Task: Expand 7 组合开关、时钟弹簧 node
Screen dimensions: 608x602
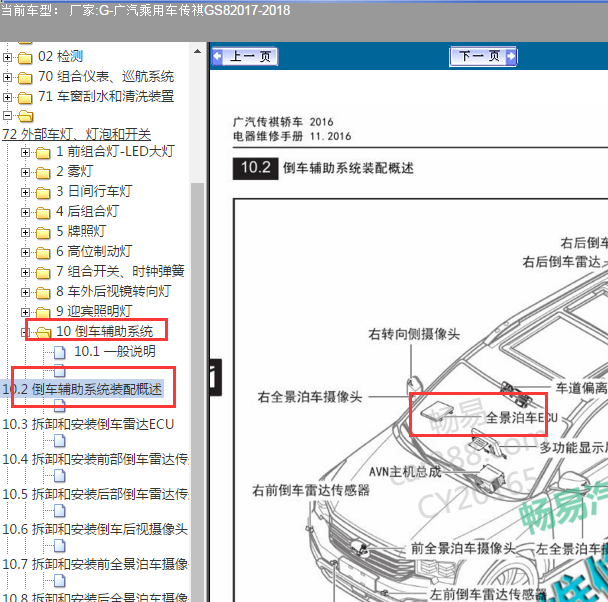Action: click(x=25, y=273)
